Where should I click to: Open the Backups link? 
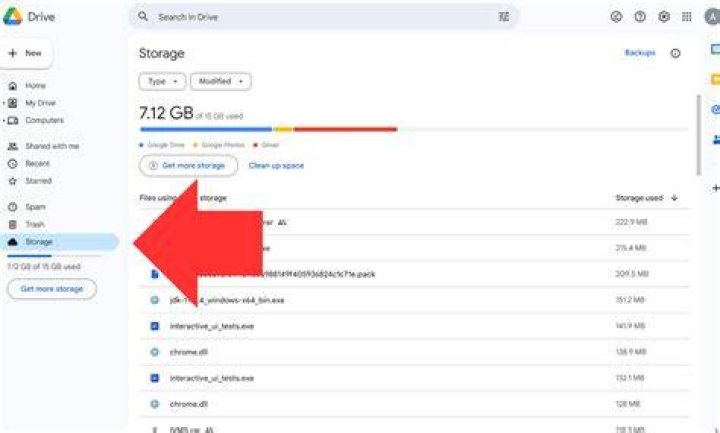(640, 53)
